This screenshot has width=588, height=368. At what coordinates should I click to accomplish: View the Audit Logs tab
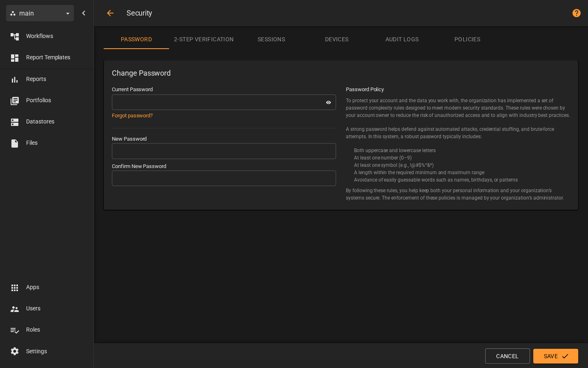tap(402, 39)
